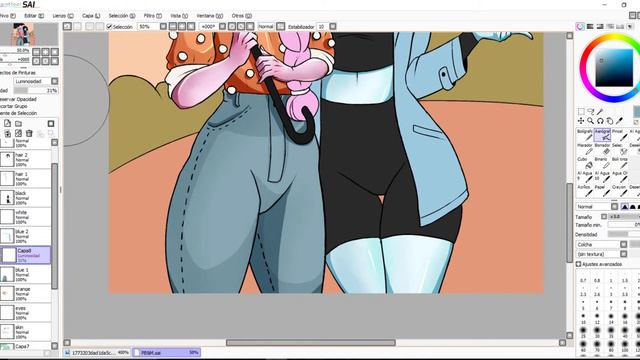The image size is (640, 360).
Task: Select the zoom magnifier tool
Action: pos(591,121)
